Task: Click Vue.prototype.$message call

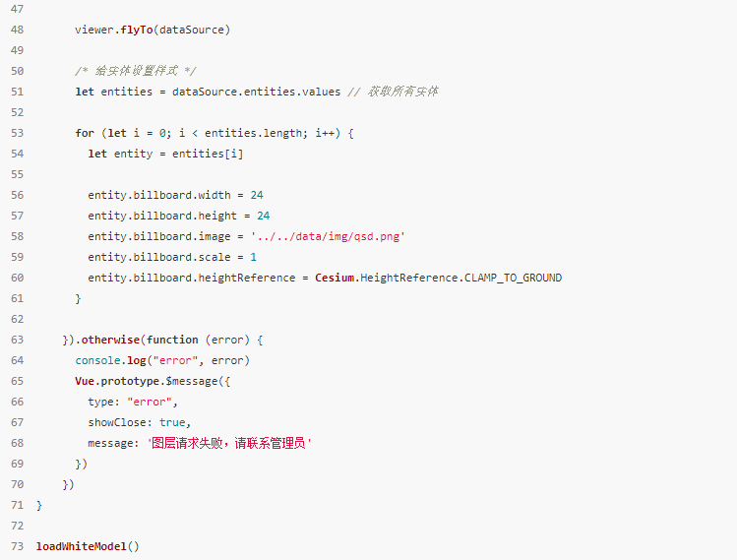Action: click(x=153, y=381)
